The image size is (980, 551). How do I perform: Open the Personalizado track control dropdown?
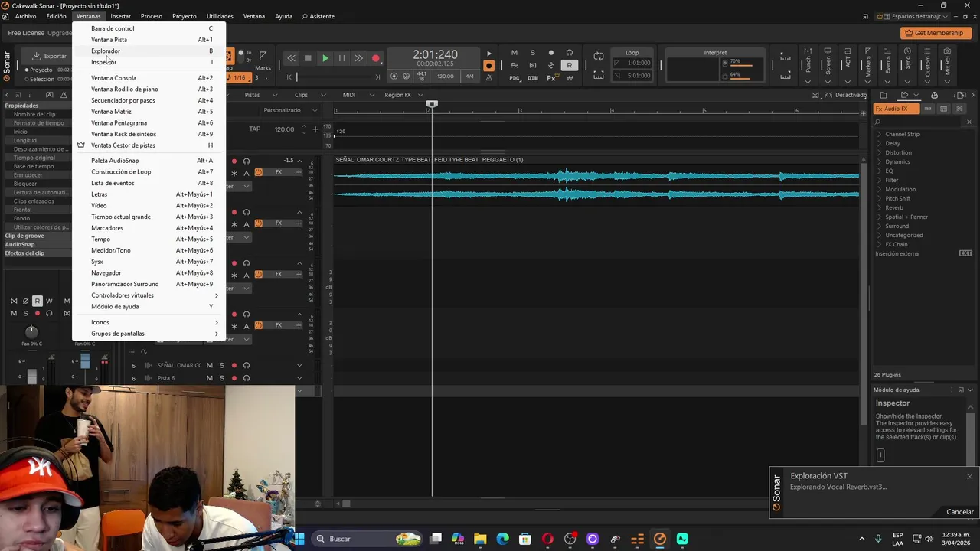pyautogui.click(x=289, y=110)
